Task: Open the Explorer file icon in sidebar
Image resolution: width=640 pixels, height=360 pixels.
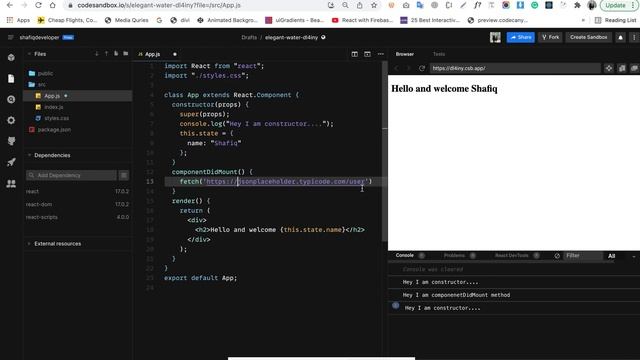Action: click(11, 78)
